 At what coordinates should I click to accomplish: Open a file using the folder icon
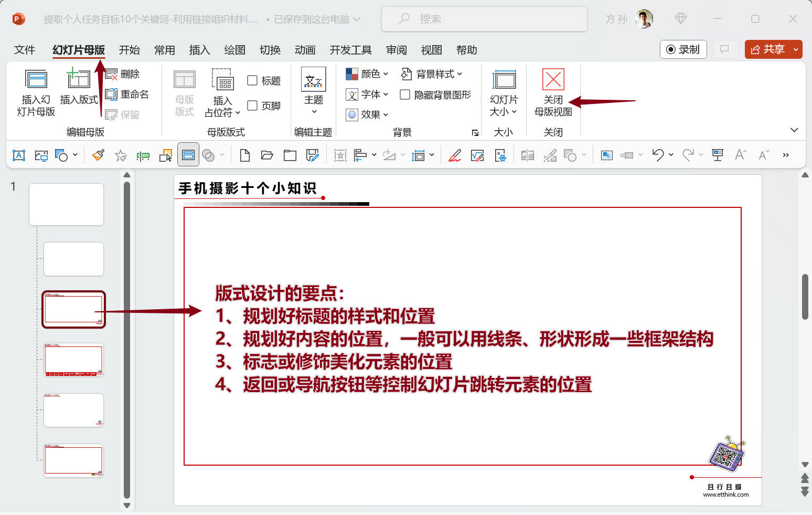pyautogui.click(x=267, y=155)
